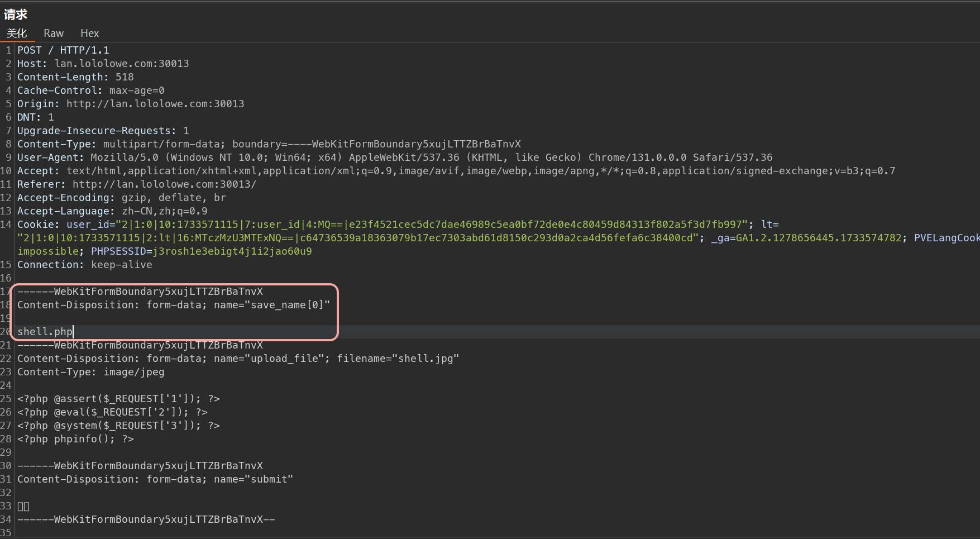Click the Accept-Language zh-CN line

[x=112, y=211]
